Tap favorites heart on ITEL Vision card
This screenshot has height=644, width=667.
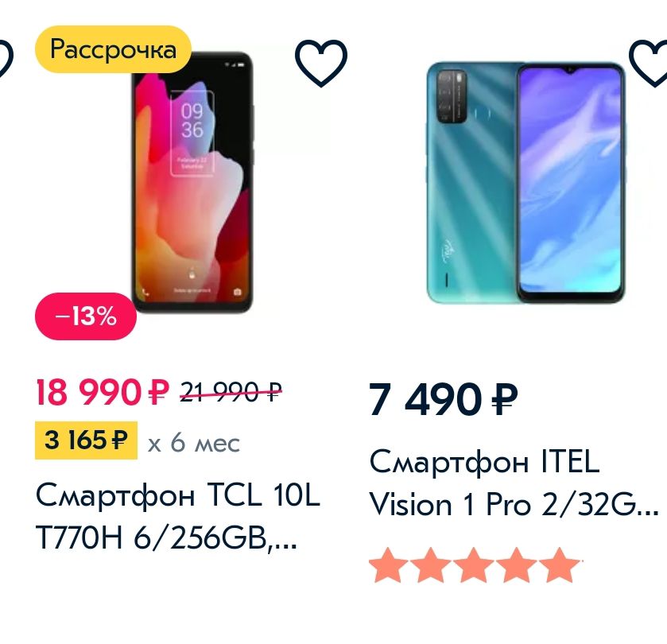pyautogui.click(x=649, y=63)
